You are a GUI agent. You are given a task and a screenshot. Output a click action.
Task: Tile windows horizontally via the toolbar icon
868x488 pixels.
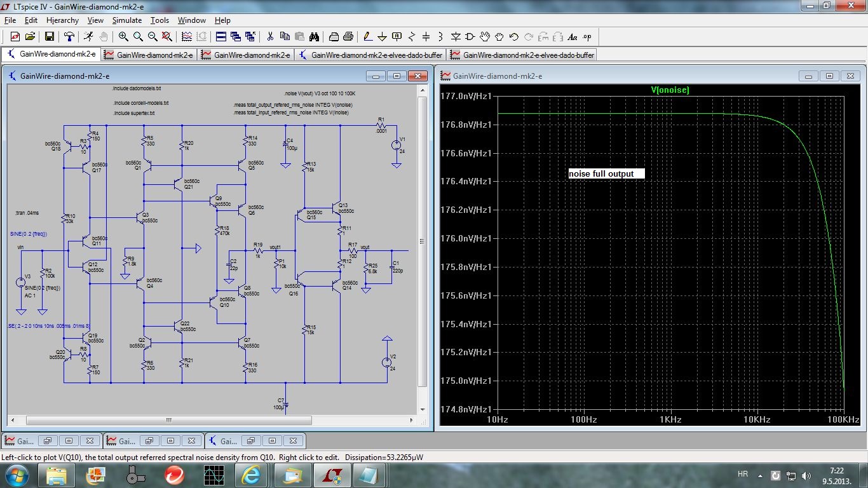click(x=221, y=36)
